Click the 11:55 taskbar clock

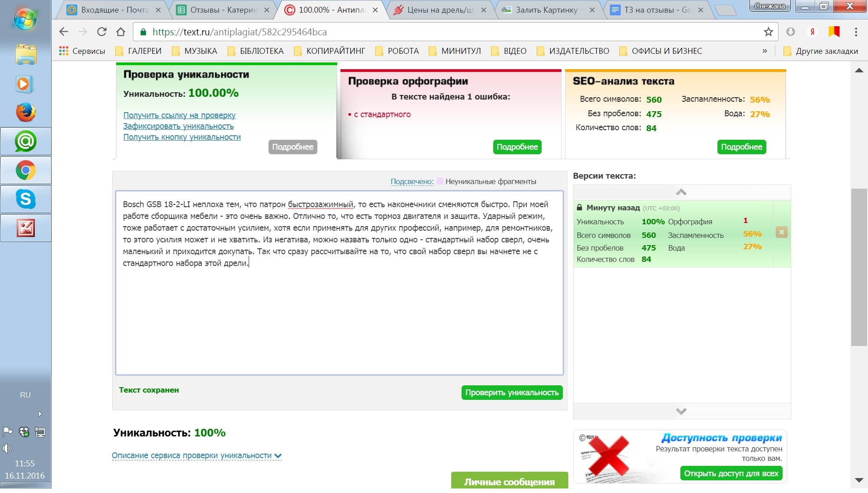[x=25, y=464]
